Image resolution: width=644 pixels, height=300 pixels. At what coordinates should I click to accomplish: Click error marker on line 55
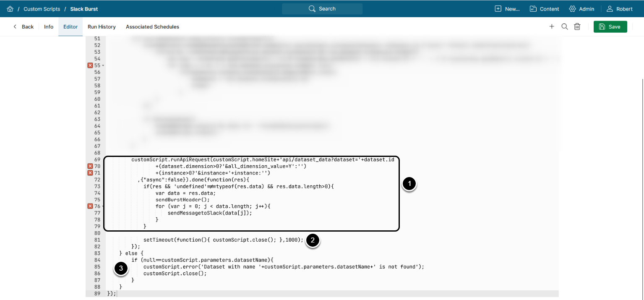[90, 65]
